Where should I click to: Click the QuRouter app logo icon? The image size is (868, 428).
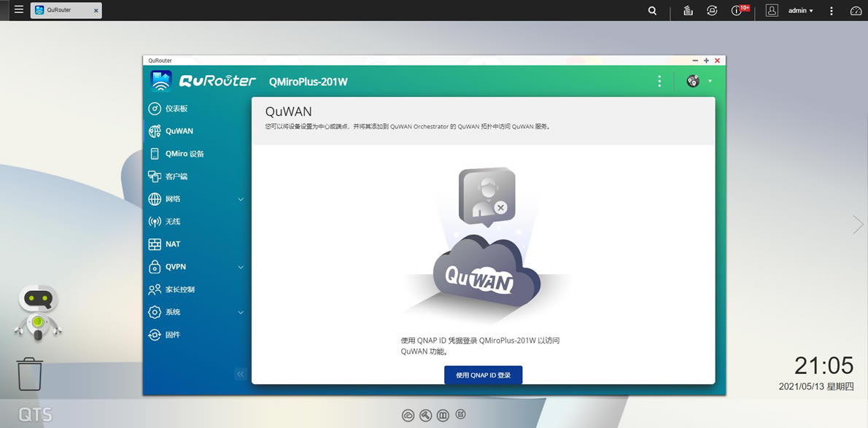(x=161, y=82)
